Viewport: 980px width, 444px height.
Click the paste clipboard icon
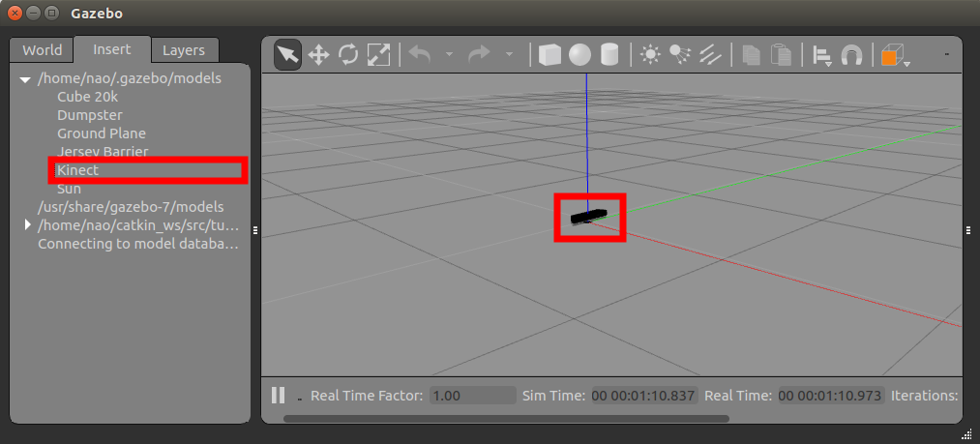781,55
